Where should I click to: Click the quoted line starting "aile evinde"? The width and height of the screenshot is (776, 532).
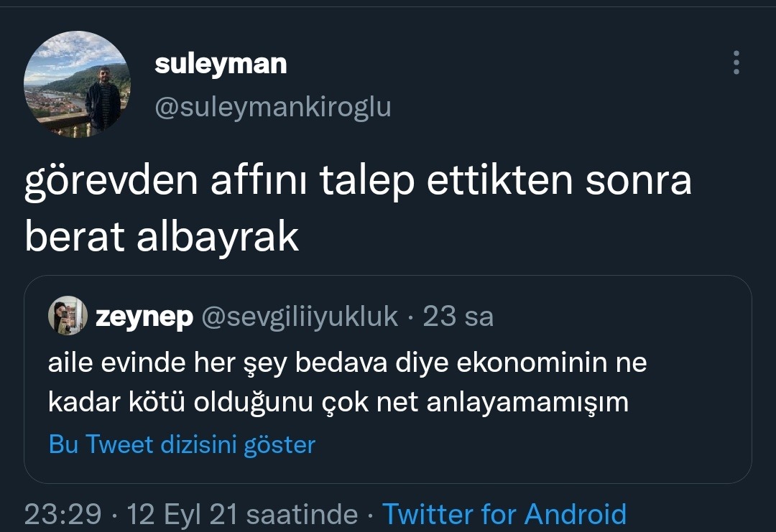[x=347, y=363]
